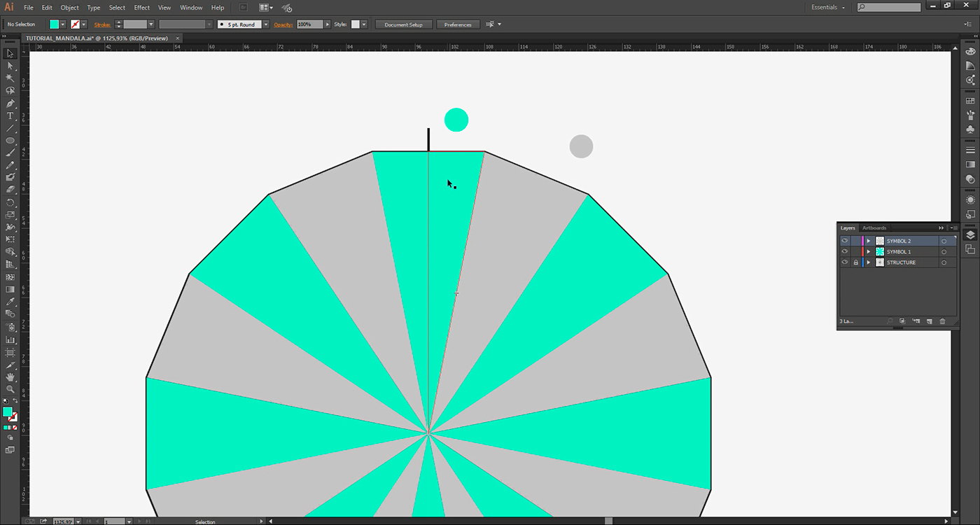Unlock the STRUCTURE layer
980x525 pixels.
pos(855,262)
